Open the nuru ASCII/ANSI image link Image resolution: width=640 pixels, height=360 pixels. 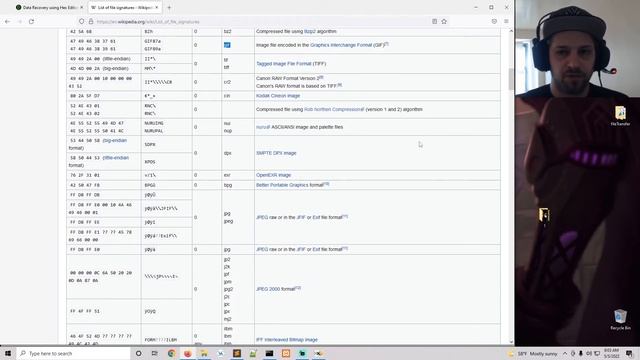click(x=263, y=127)
